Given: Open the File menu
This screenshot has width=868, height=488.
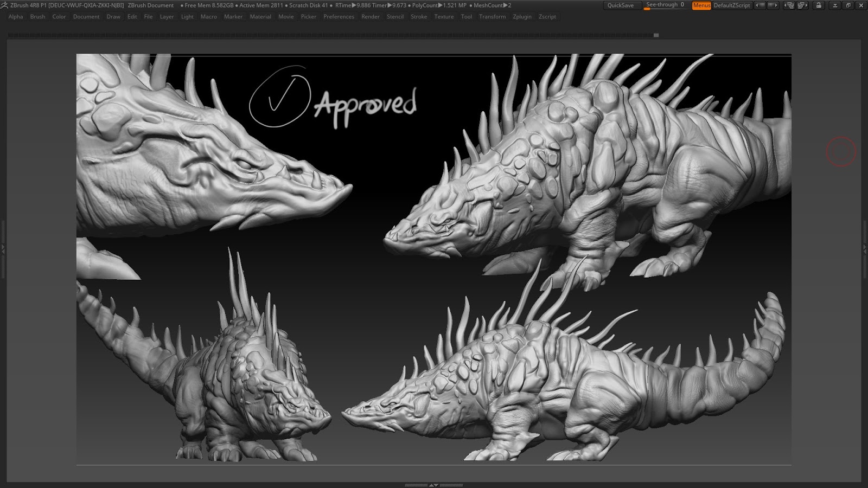Looking at the screenshot, I should coord(148,17).
